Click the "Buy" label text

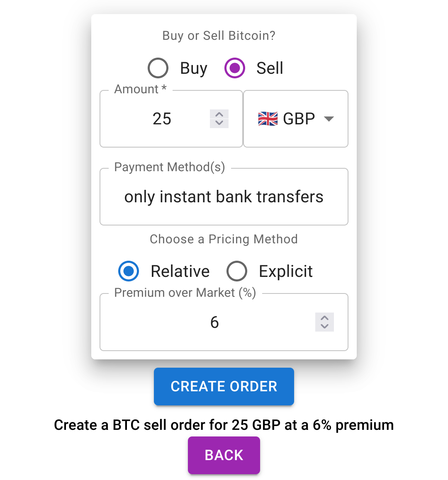coord(193,68)
